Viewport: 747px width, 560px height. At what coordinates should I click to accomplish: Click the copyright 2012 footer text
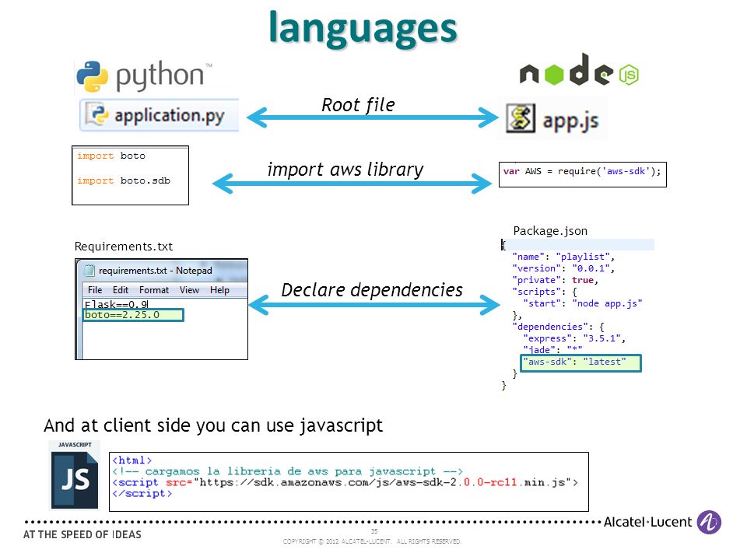(372, 541)
